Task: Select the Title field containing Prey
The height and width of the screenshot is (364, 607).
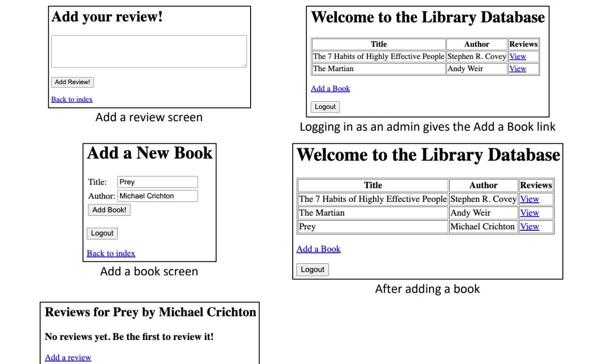Action: 157,182
